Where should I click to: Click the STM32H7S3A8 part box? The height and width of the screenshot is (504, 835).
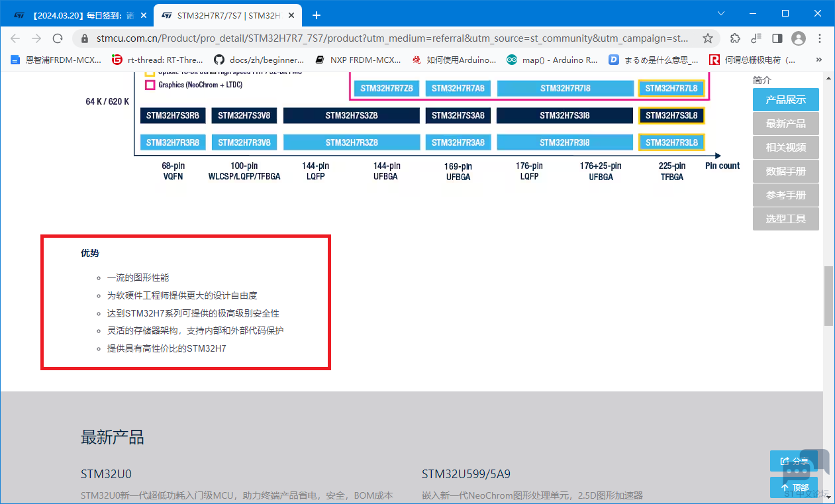458,116
